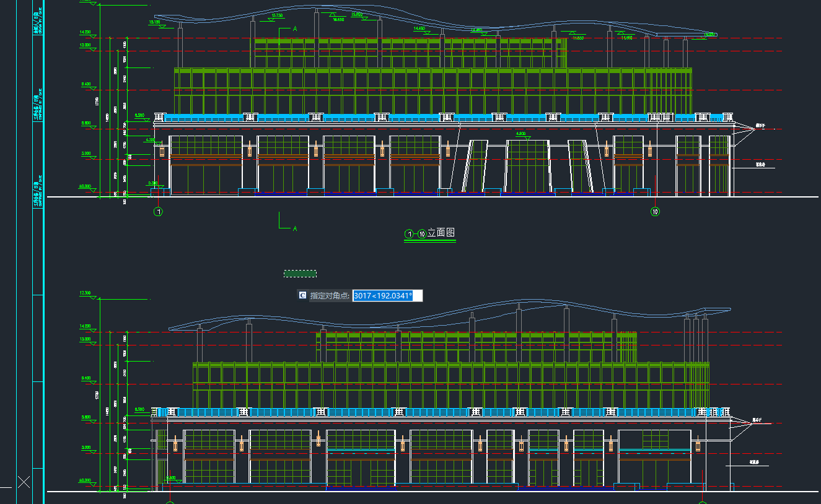Click the ±0.000 level mark of upper elevation
821x504 pixels.
coord(86,186)
